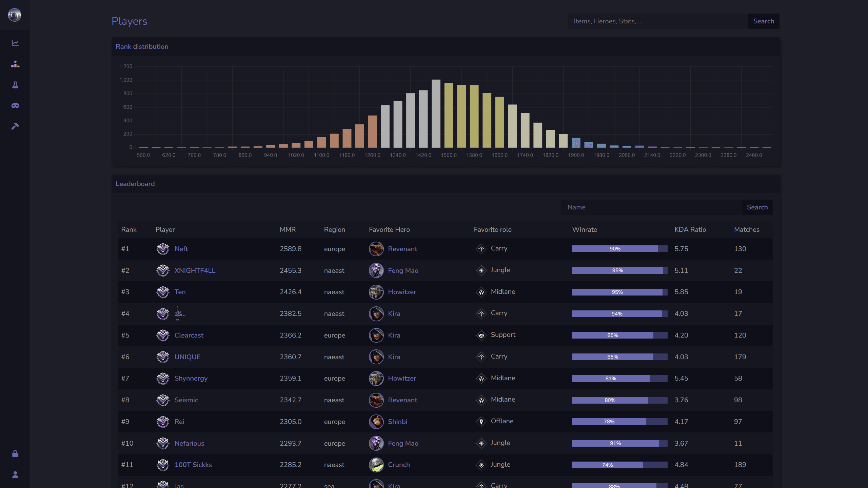868x488 pixels.
Task: Open the flask lab sidebar icon
Action: 15,85
